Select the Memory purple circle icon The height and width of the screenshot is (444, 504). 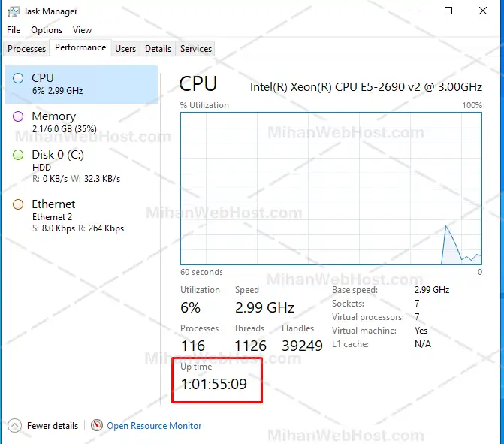tap(18, 116)
